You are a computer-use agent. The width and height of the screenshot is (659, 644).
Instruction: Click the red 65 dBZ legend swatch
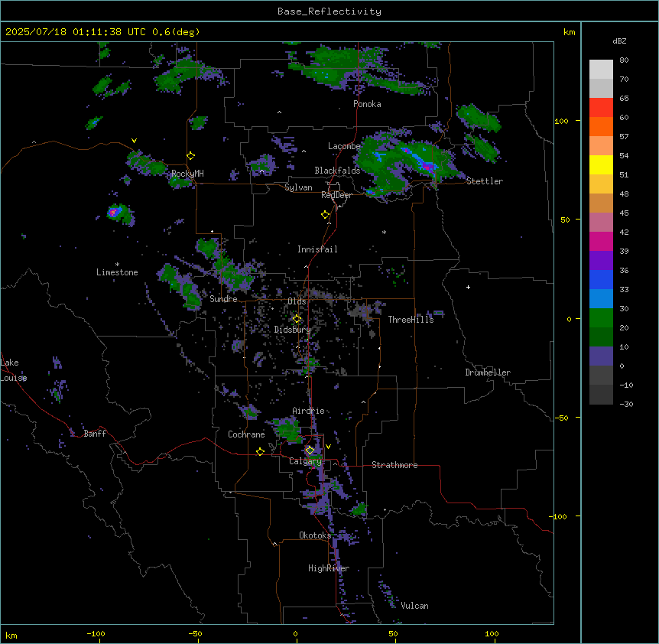point(601,108)
